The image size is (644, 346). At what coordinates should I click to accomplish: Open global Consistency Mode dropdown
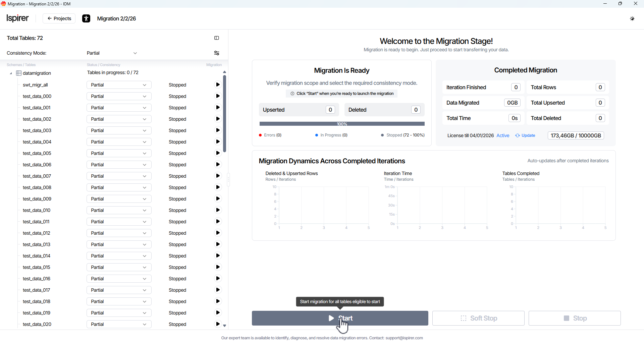pos(112,53)
